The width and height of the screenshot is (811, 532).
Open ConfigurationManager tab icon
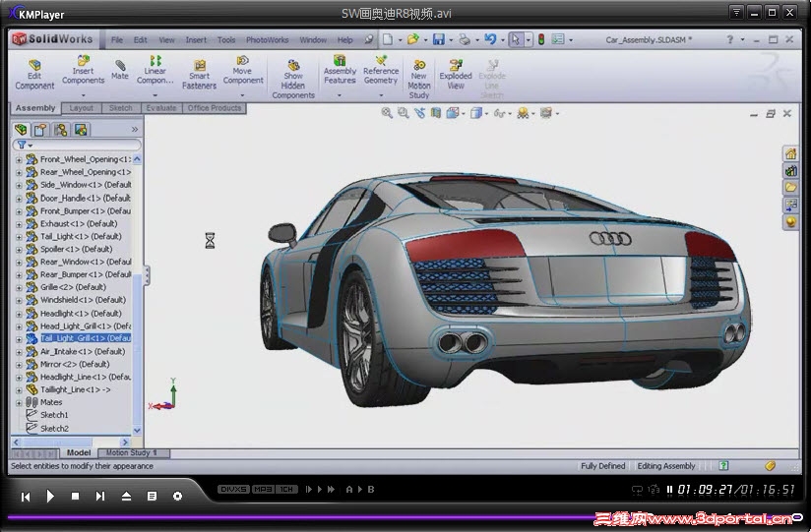coord(60,129)
